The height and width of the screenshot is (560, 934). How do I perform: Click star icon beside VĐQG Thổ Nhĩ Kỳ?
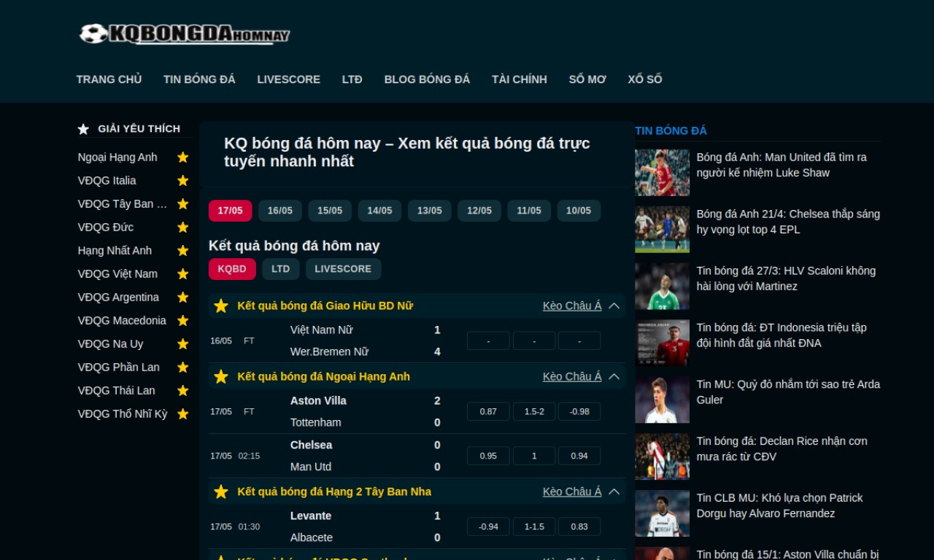point(183,414)
